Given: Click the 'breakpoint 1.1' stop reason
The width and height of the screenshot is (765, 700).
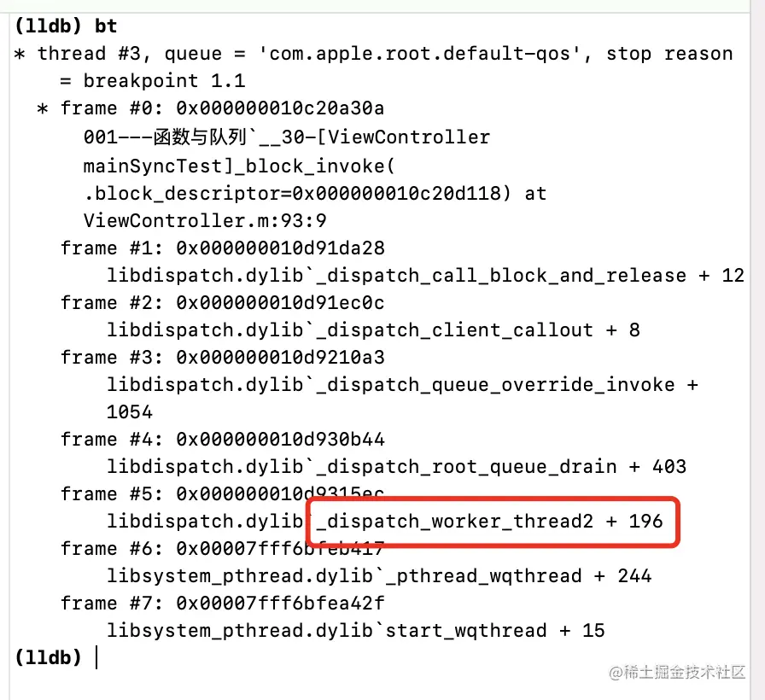Looking at the screenshot, I should (165, 80).
